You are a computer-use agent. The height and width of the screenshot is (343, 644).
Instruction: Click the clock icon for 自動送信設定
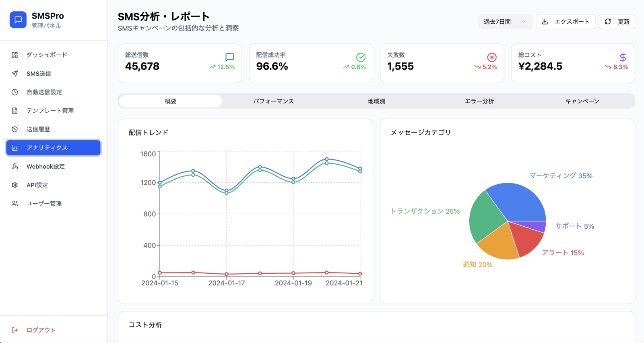(x=15, y=92)
